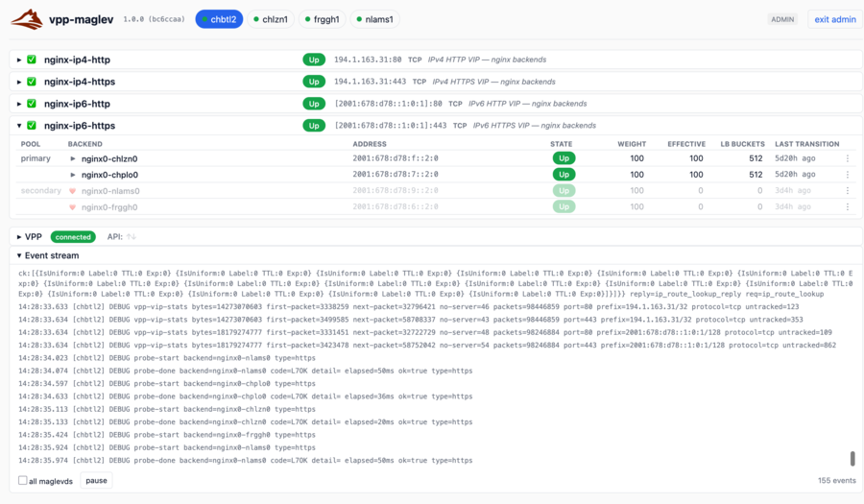The image size is (864, 504).
Task: Click address 194.1.163.31:80
Action: (368, 60)
